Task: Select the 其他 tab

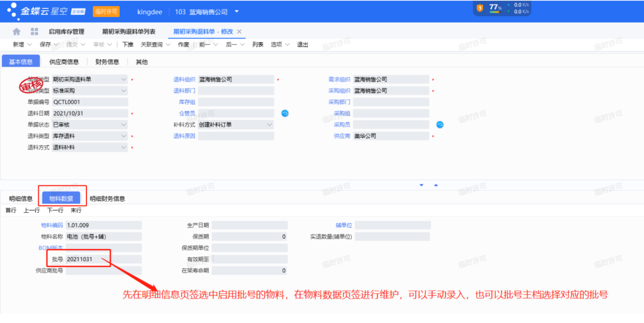Action: click(142, 62)
